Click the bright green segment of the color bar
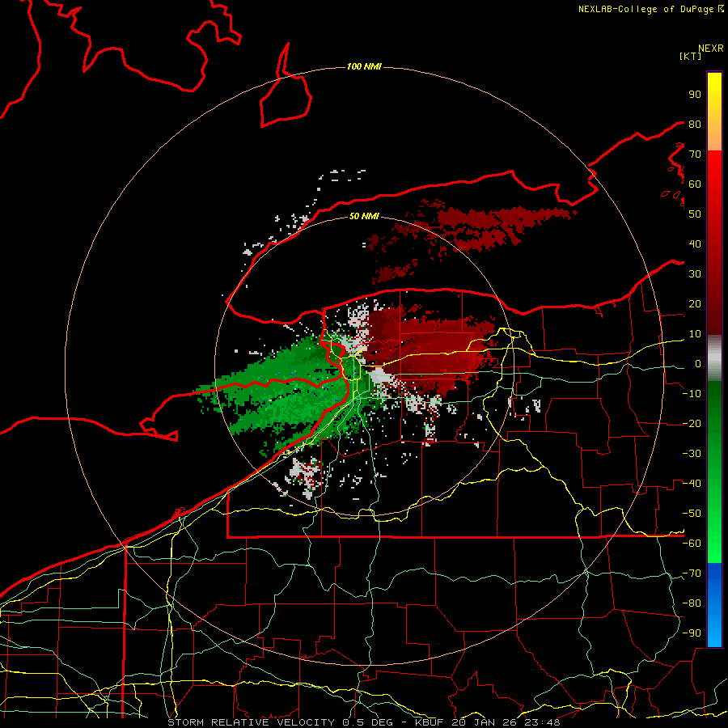728x728 pixels. (x=714, y=520)
